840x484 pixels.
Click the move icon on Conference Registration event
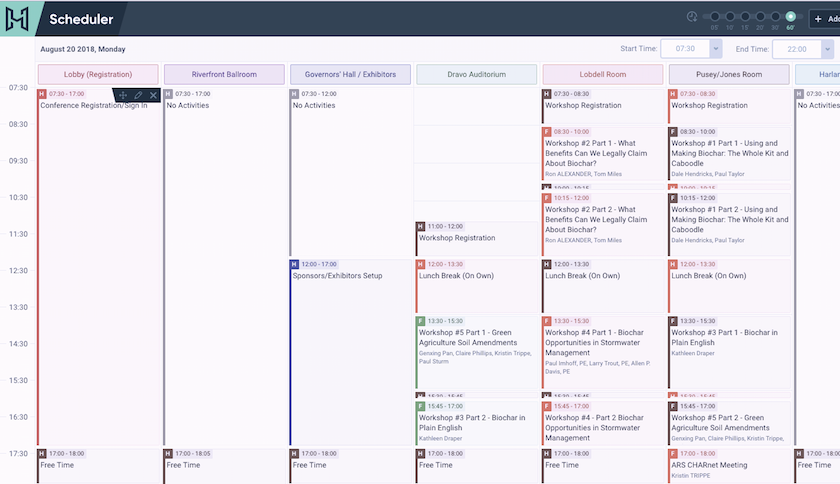click(122, 95)
